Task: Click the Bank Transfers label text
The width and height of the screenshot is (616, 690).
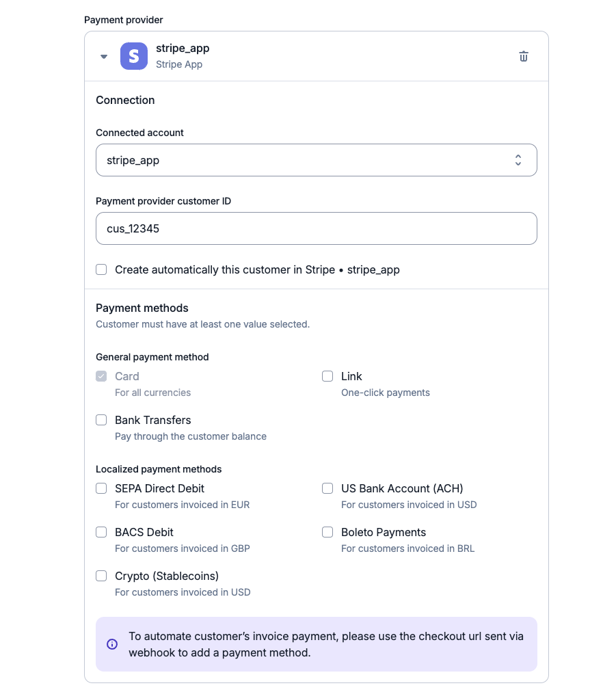Action: [152, 421]
